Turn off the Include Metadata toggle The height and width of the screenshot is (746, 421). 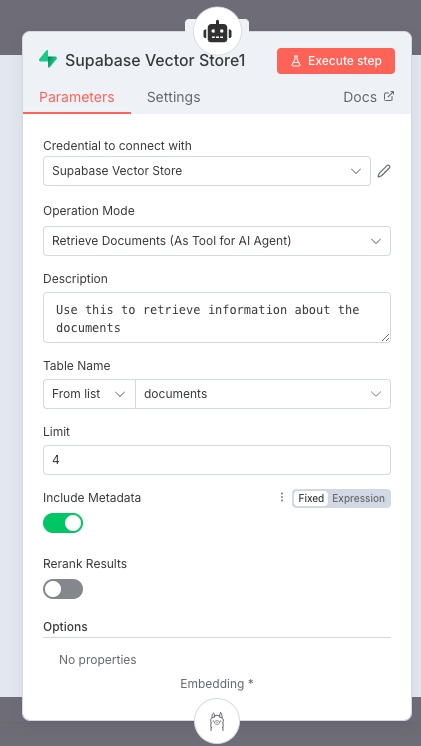(63, 523)
